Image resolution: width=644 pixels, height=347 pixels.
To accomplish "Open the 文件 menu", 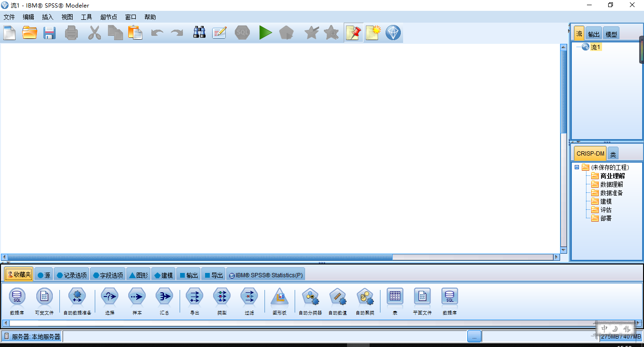I will [9, 17].
